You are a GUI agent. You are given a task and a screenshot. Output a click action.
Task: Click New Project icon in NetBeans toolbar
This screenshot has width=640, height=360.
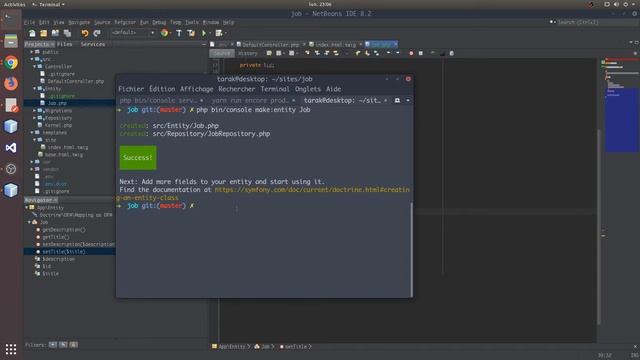tap(43, 33)
